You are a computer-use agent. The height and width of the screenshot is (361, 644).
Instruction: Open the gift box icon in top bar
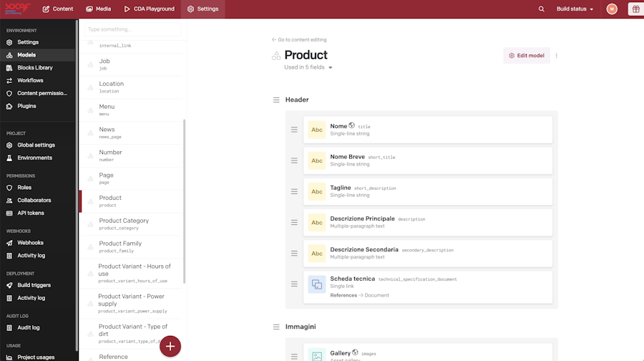pyautogui.click(x=636, y=9)
